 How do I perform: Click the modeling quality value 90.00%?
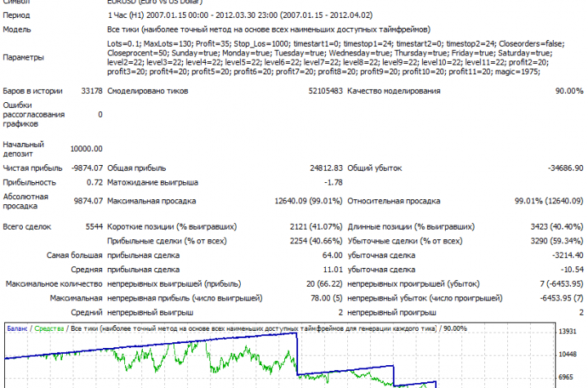pos(568,91)
